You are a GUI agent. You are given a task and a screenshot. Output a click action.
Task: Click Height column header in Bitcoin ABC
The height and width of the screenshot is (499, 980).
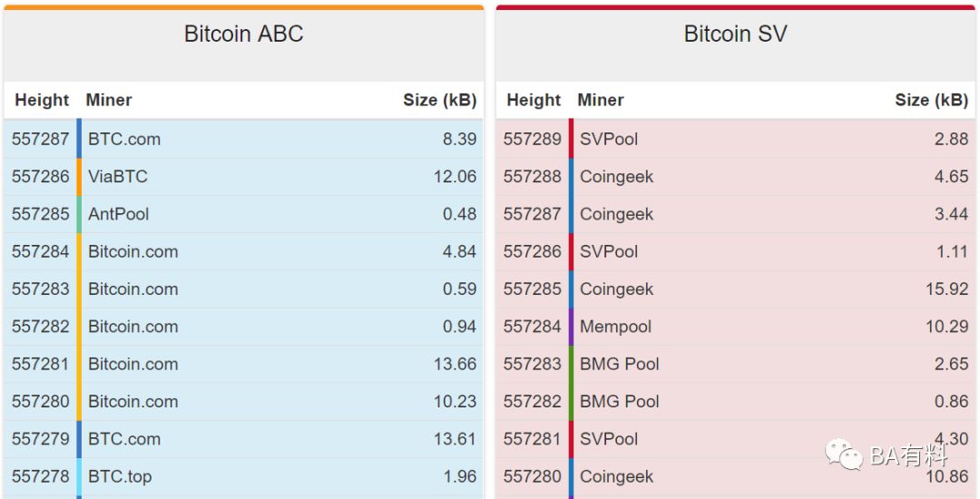[42, 100]
